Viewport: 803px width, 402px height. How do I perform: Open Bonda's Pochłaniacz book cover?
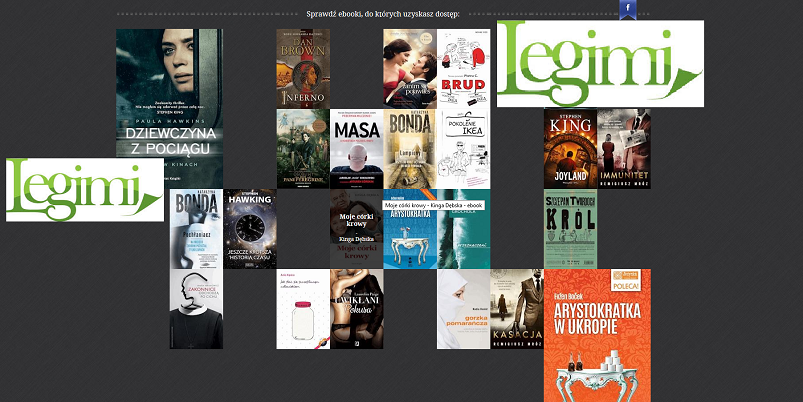click(x=196, y=229)
